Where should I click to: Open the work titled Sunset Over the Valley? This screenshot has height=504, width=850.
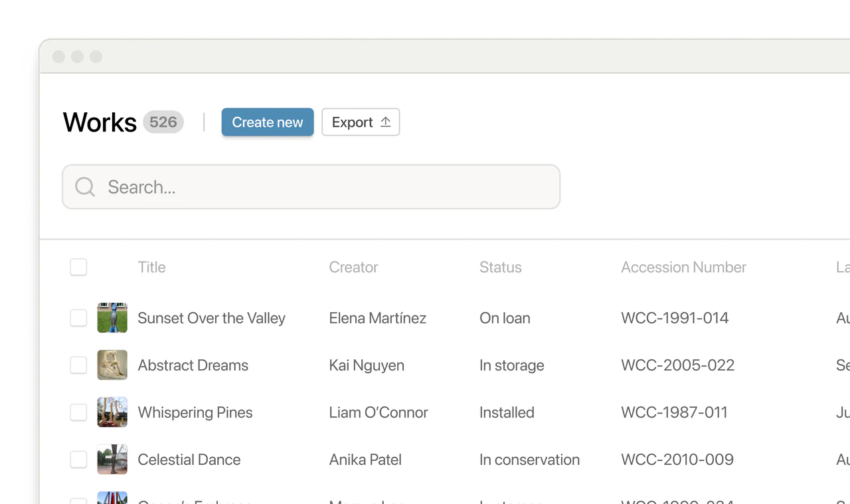tap(211, 318)
